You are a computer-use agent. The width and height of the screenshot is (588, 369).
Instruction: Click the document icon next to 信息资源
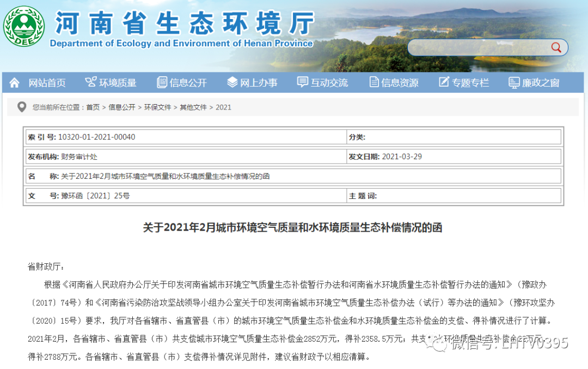pos(374,82)
